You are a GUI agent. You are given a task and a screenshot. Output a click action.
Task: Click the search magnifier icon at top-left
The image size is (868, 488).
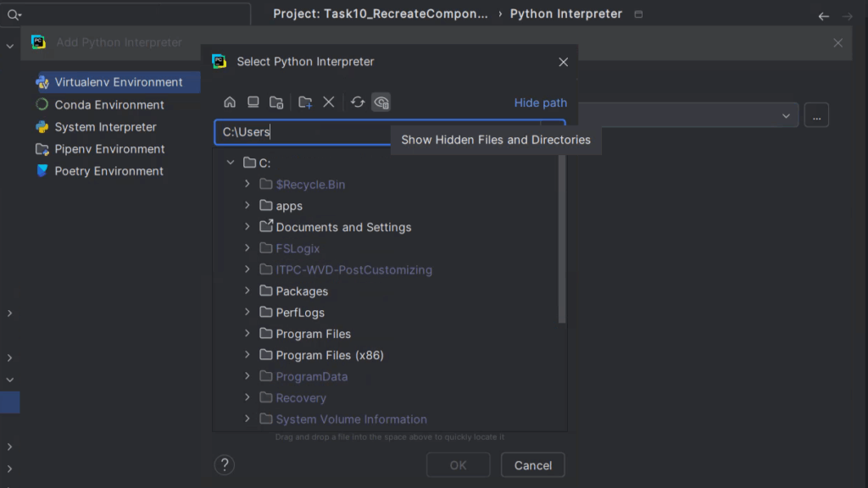(x=14, y=14)
